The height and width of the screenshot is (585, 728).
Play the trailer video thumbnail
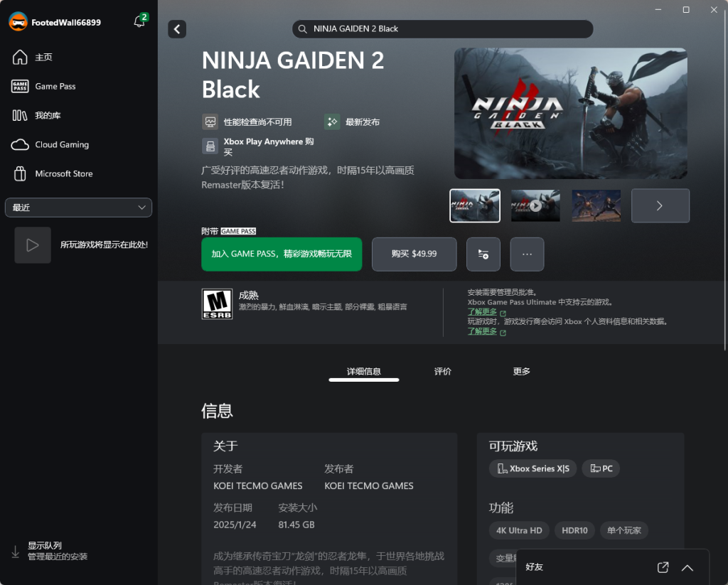pyautogui.click(x=535, y=205)
